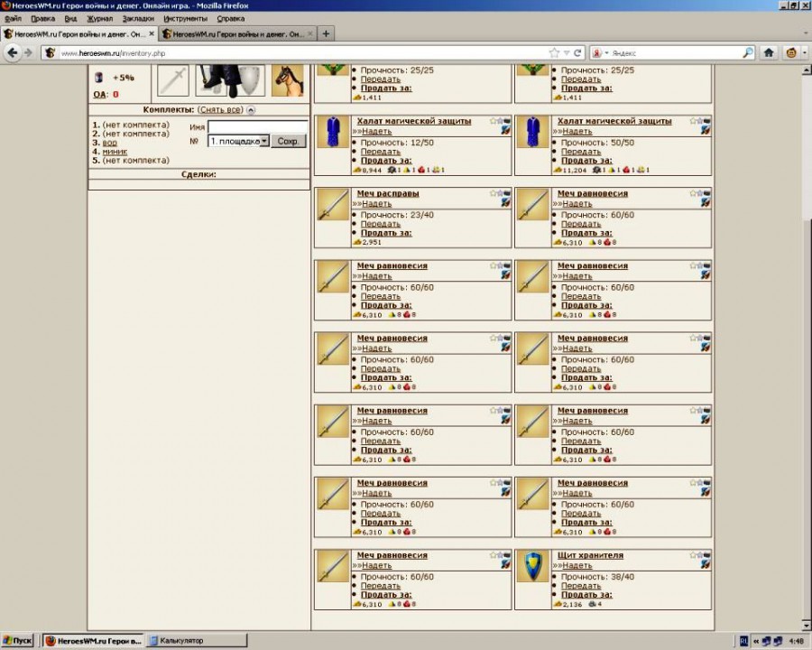This screenshot has height=650, width=812.
Task: Click the Меч расправы sword icon
Action: (332, 204)
